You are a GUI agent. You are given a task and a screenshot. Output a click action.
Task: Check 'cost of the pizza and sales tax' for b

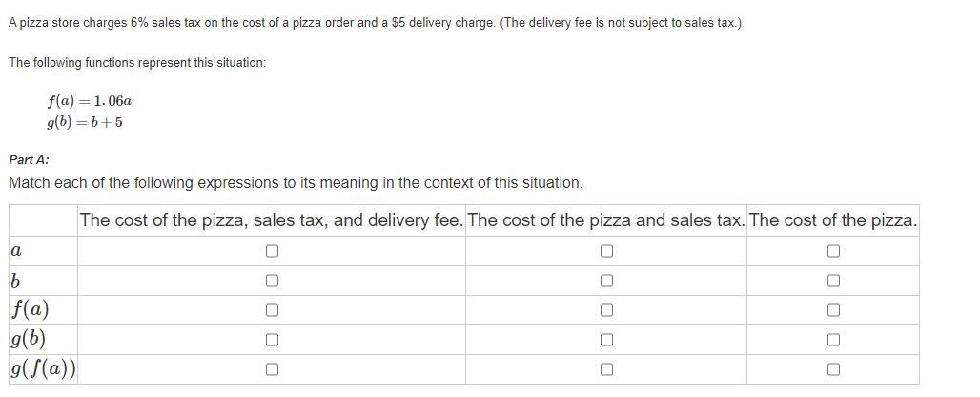point(606,281)
